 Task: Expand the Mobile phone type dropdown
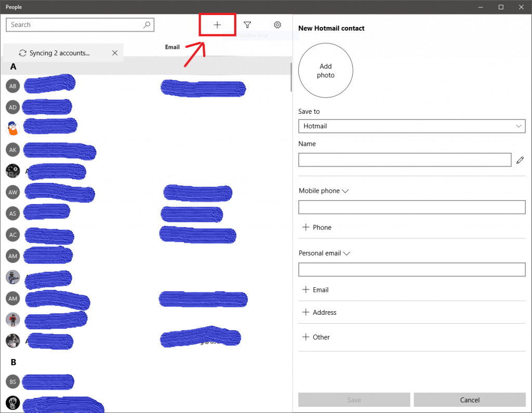(324, 191)
